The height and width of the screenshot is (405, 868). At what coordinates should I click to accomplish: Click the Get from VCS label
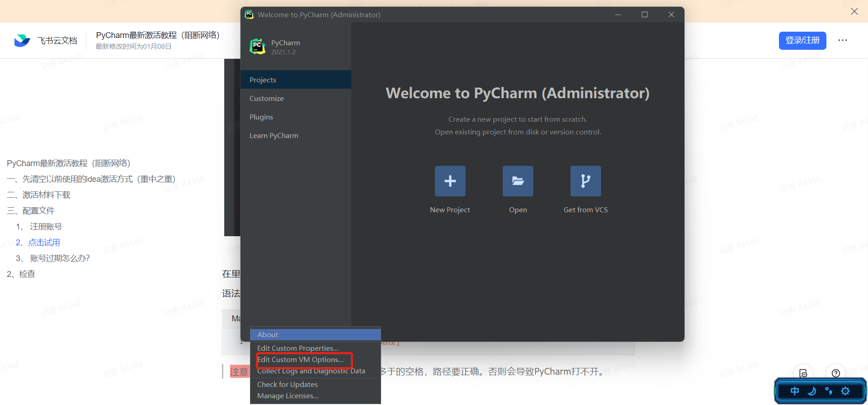click(585, 210)
